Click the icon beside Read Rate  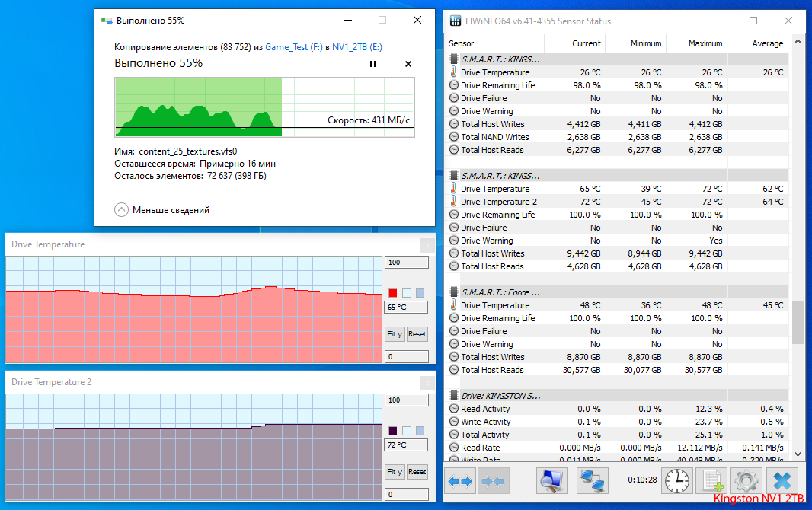tap(454, 448)
